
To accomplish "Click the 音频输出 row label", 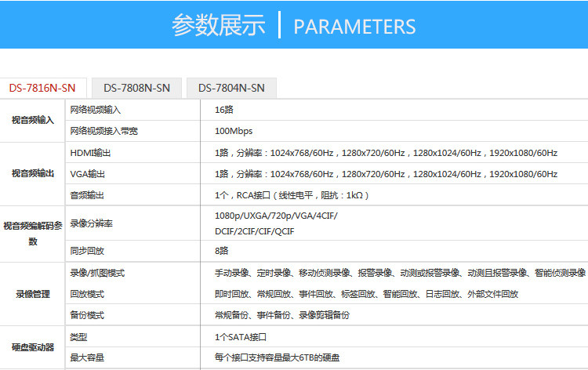I will [87, 195].
